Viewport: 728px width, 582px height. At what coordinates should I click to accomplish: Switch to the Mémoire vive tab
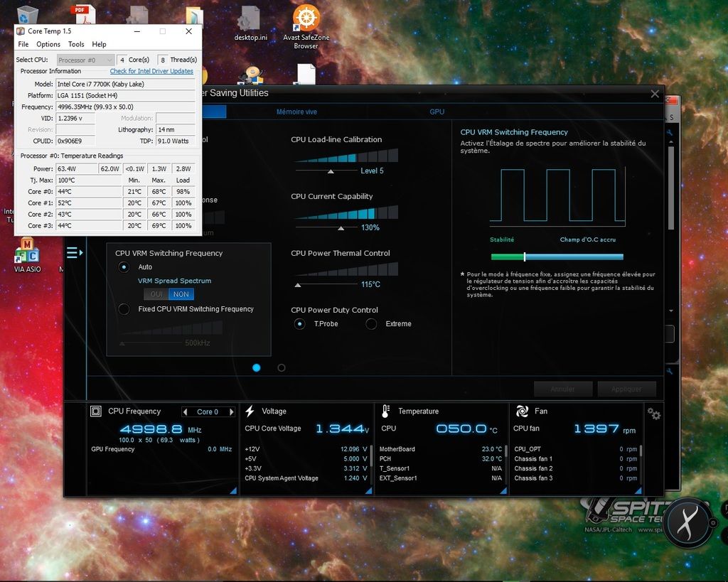pyautogui.click(x=296, y=112)
